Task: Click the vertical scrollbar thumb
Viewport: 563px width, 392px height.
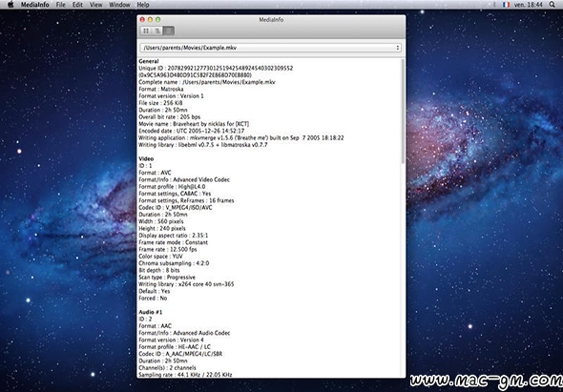Action: pos(403,112)
